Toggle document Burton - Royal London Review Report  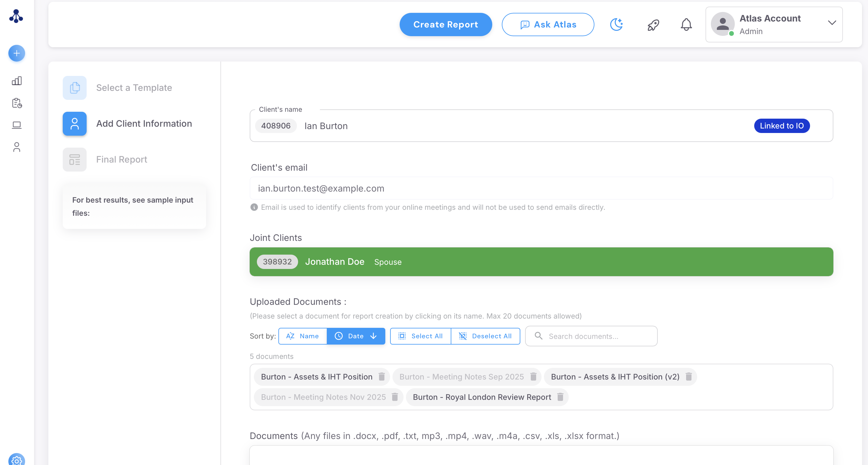482,397
